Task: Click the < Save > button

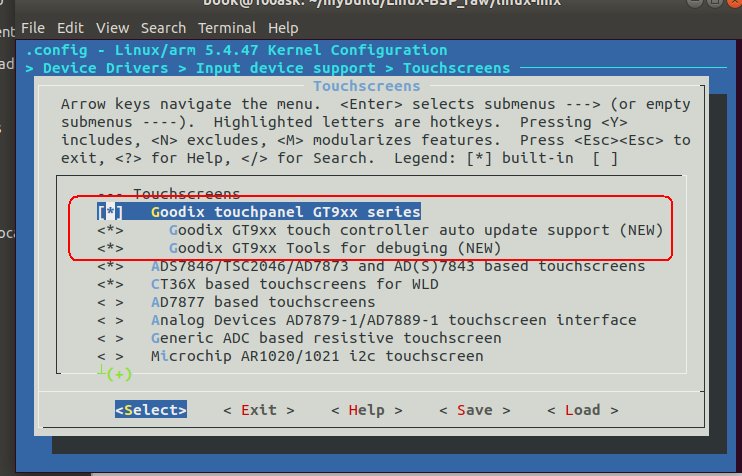Action: pyautogui.click(x=475, y=410)
